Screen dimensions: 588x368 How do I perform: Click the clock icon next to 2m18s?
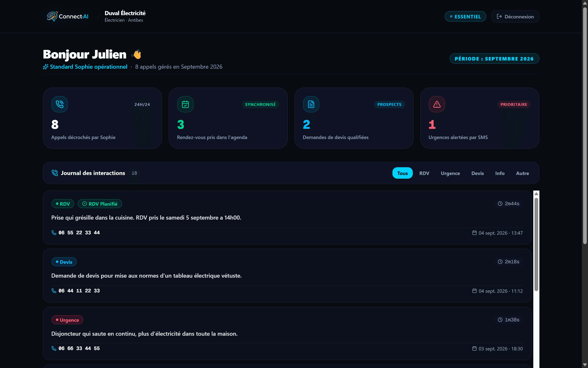pos(500,262)
